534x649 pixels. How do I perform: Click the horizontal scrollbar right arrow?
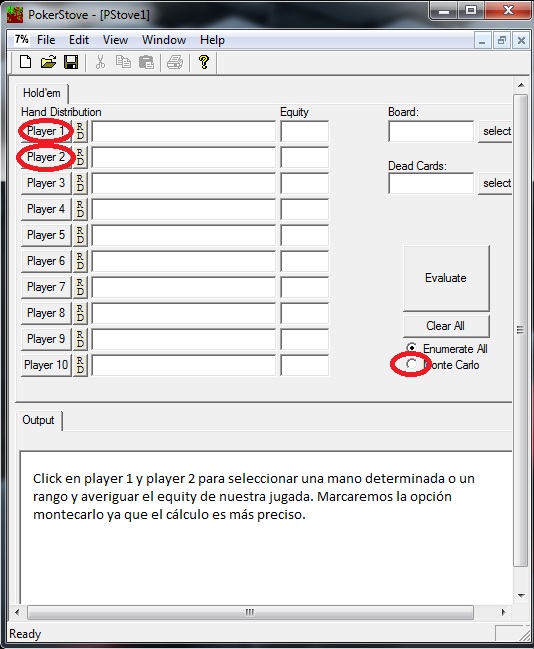tap(503, 612)
